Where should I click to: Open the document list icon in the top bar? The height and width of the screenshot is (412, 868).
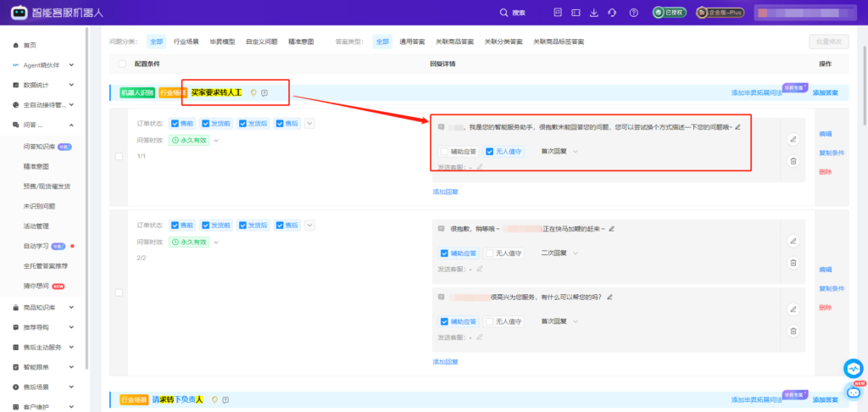click(558, 13)
